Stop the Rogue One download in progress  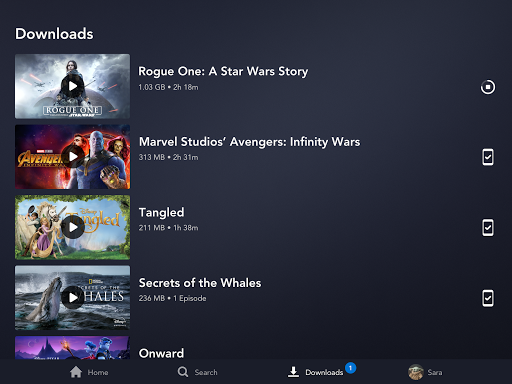pos(488,87)
